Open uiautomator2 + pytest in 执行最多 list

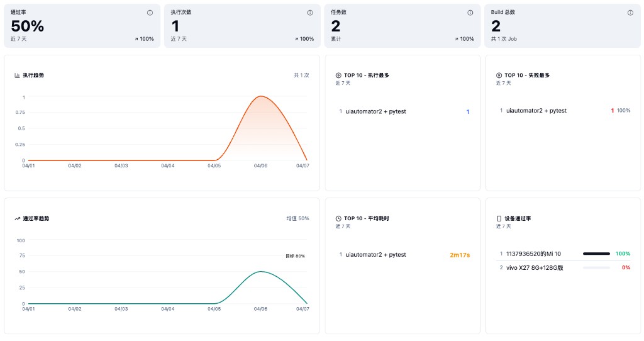(375, 112)
